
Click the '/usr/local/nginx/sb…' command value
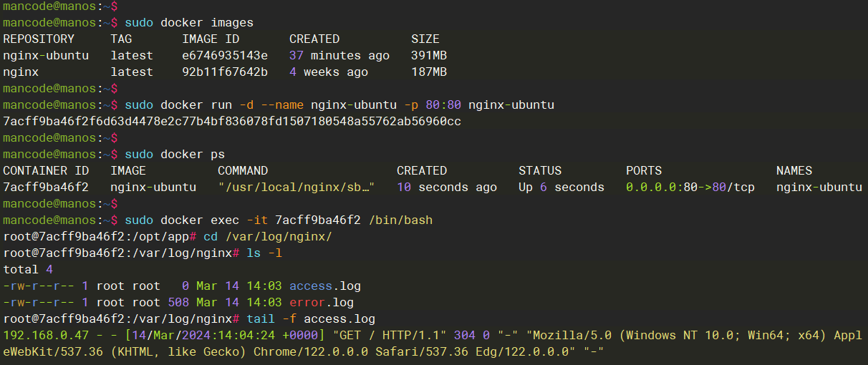coord(296,187)
